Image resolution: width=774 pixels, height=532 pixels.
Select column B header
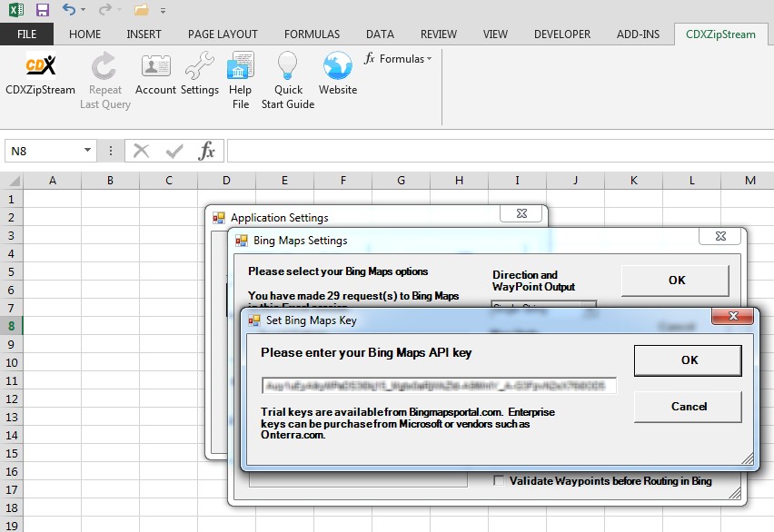coord(110,181)
